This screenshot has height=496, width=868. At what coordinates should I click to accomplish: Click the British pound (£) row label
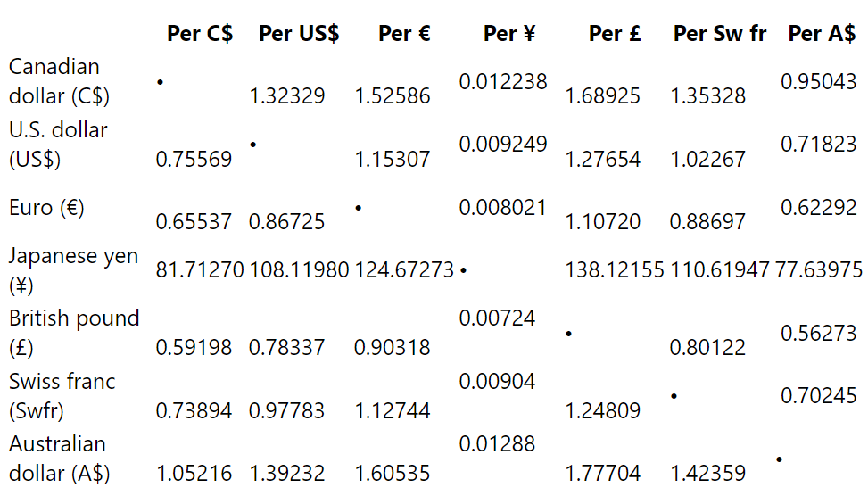[x=74, y=333]
